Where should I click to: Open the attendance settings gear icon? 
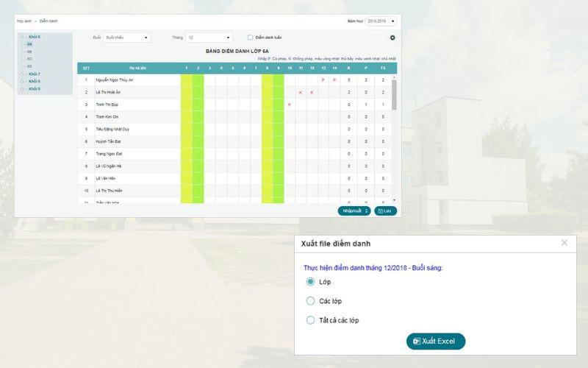click(392, 38)
